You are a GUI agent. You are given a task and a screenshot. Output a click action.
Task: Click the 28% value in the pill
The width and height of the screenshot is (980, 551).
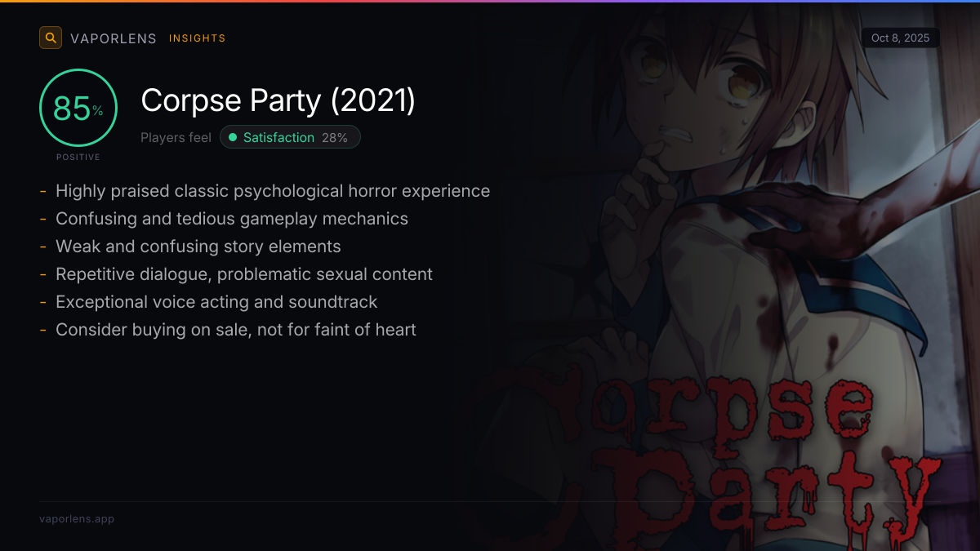point(335,138)
